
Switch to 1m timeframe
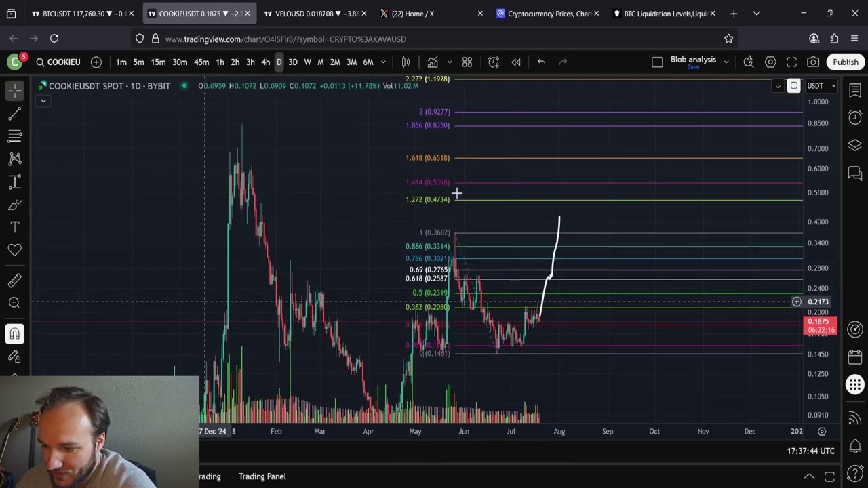tap(121, 62)
